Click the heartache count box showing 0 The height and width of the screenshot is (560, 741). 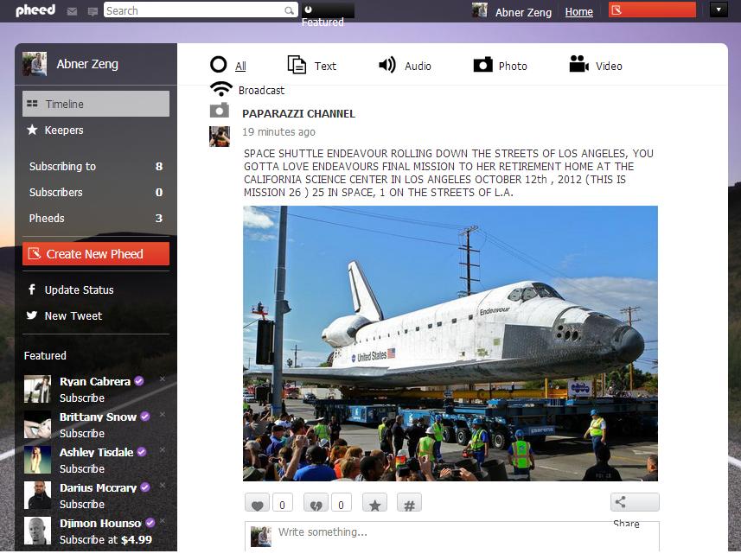point(341,503)
